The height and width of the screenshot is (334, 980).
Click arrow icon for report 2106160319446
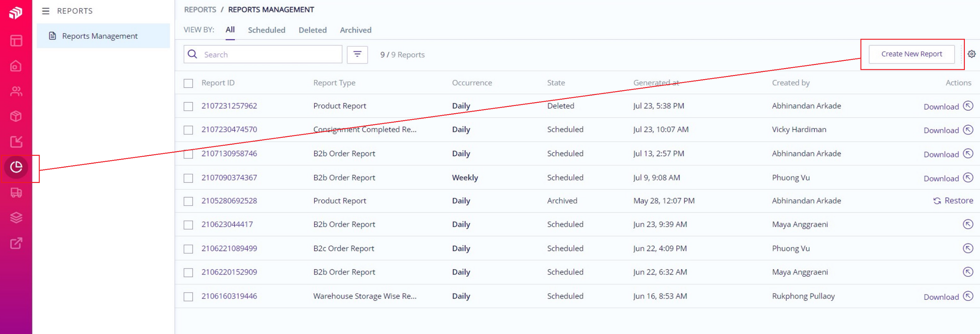968,296
